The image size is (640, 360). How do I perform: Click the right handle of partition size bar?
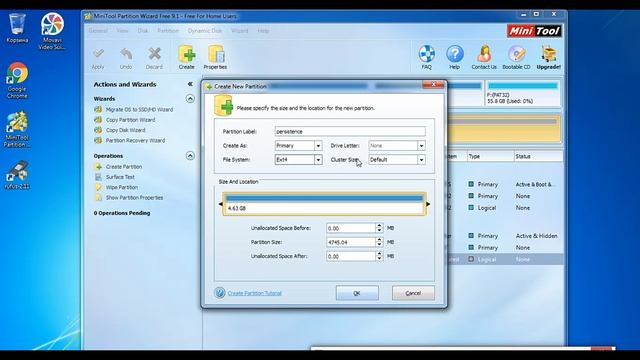pyautogui.click(x=428, y=204)
